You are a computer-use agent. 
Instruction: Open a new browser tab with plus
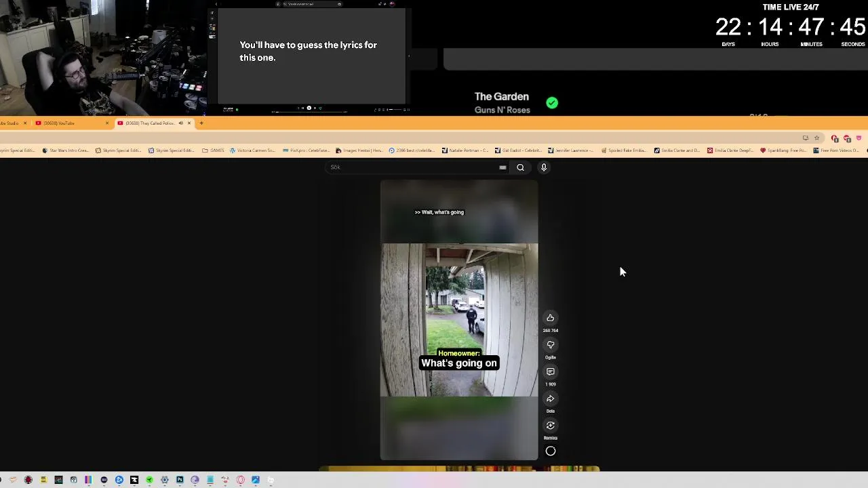[x=201, y=123]
